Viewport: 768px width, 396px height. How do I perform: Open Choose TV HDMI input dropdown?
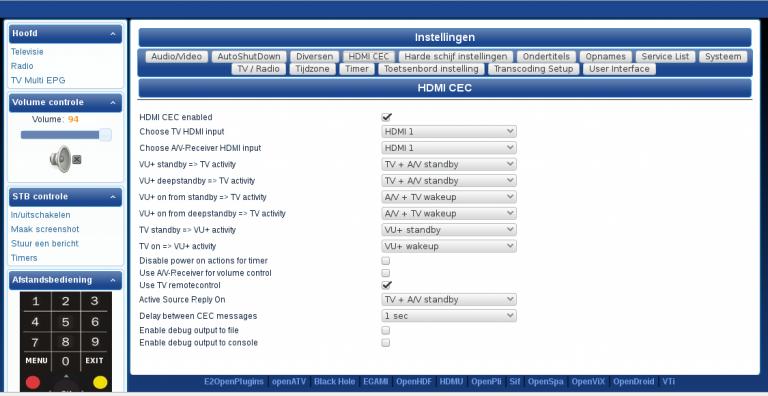[x=449, y=131]
